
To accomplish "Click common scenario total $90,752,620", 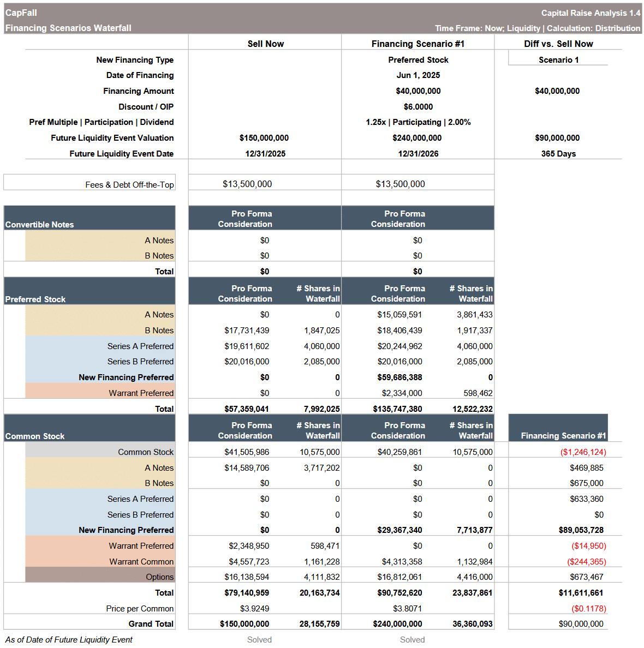I will 399,593.
